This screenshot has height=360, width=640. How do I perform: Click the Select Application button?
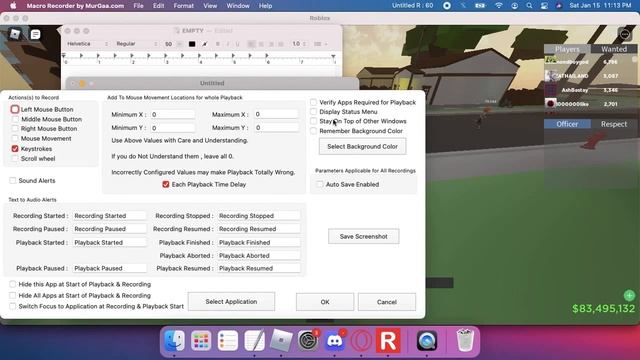tap(231, 302)
